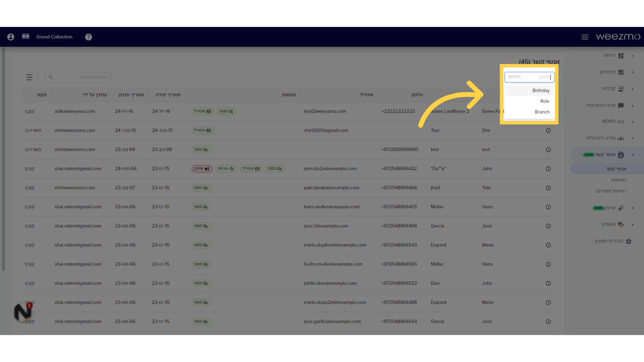Image resolution: width=644 pixels, height=362 pixels.
Task: Click the account settings gear icon
Action: [x=629, y=241]
